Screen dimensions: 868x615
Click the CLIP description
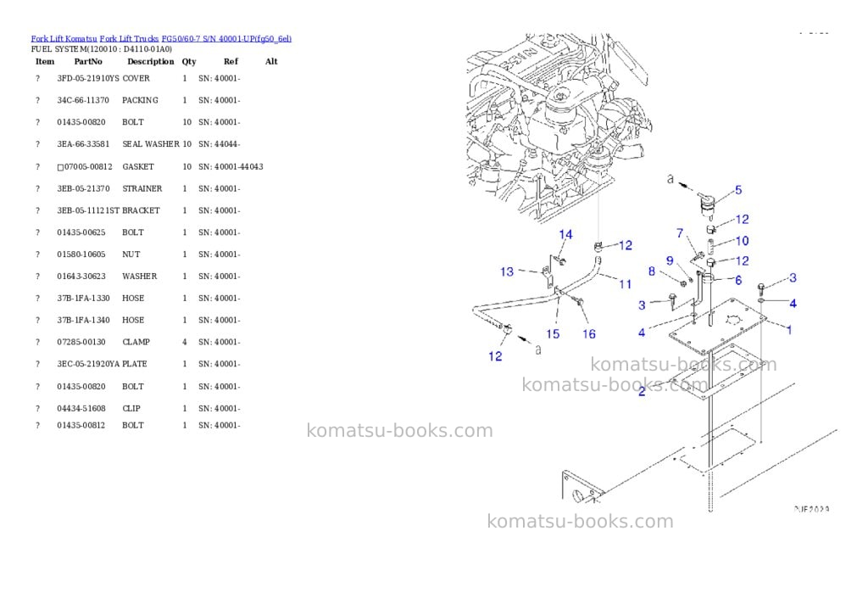click(131, 408)
